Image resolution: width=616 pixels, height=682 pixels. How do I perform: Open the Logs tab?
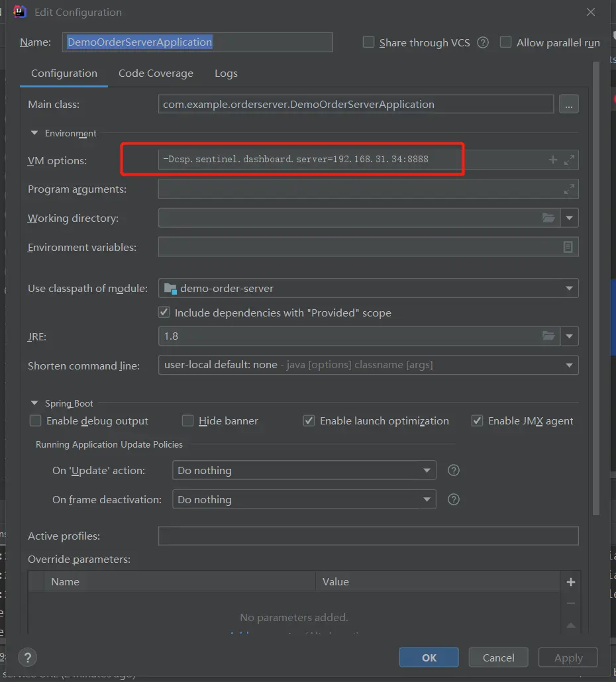226,73
